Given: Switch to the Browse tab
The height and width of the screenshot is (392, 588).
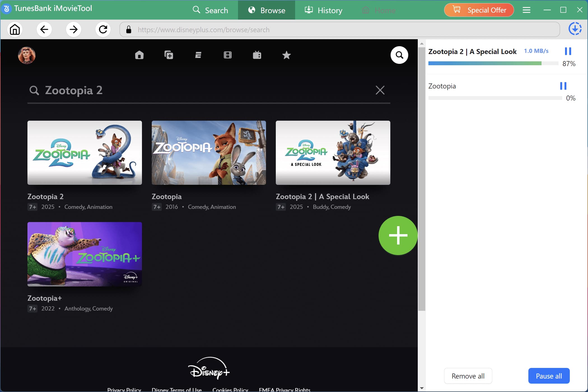Looking at the screenshot, I should click(x=266, y=10).
